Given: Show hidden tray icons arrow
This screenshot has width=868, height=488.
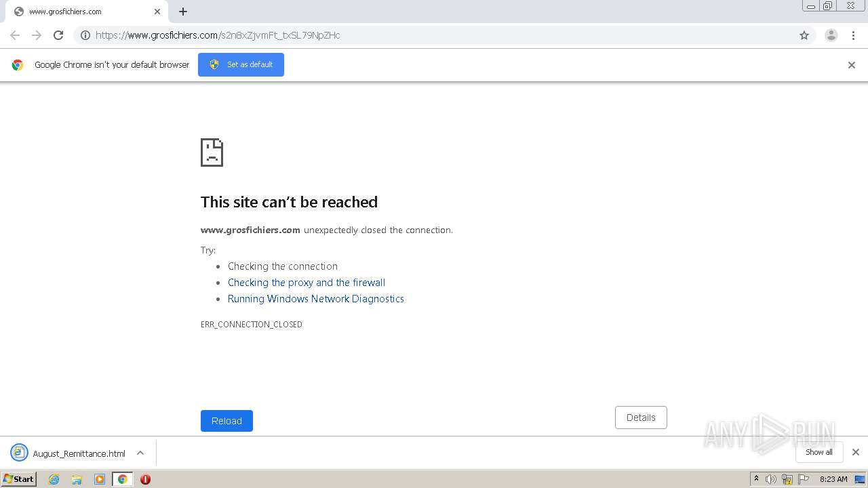Looking at the screenshot, I should 756,479.
